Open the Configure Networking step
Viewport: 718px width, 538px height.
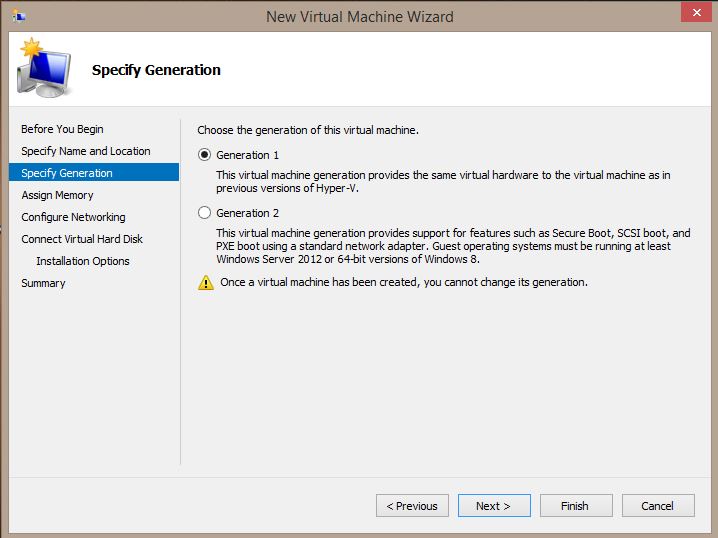(x=73, y=217)
